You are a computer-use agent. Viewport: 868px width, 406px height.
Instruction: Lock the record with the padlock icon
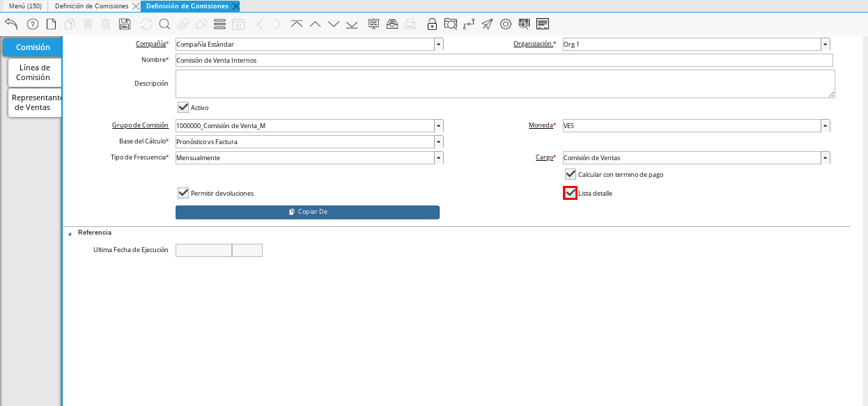(432, 23)
